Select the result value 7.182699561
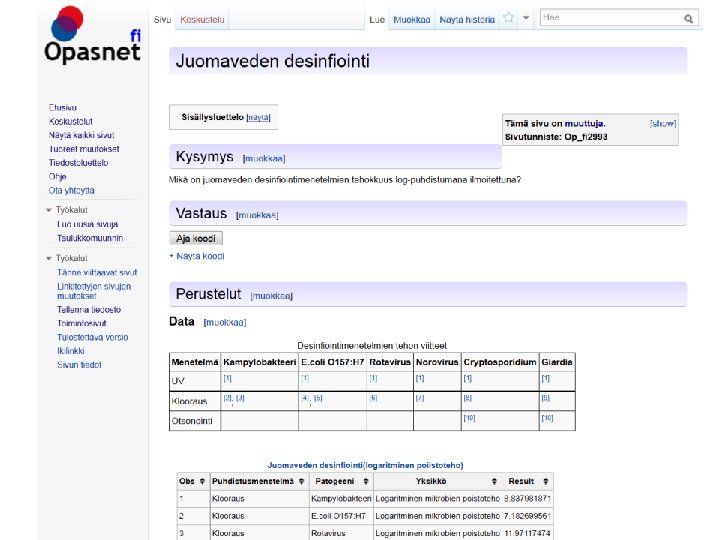The height and width of the screenshot is (540, 720). 527,516
